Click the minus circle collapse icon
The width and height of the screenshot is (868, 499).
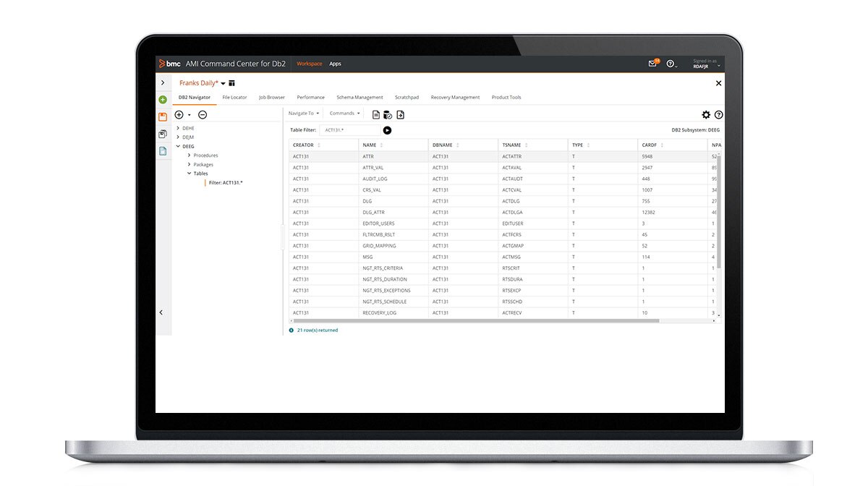pyautogui.click(x=203, y=114)
